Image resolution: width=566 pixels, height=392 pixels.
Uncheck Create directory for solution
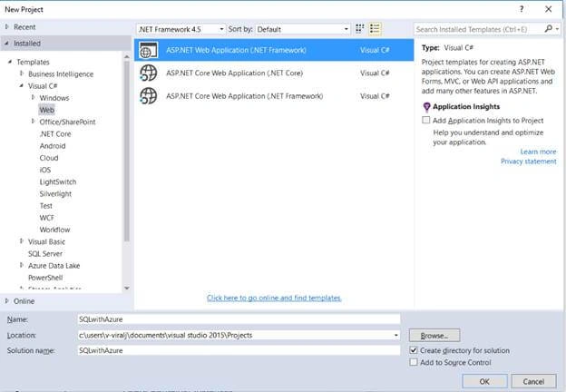(x=414, y=350)
